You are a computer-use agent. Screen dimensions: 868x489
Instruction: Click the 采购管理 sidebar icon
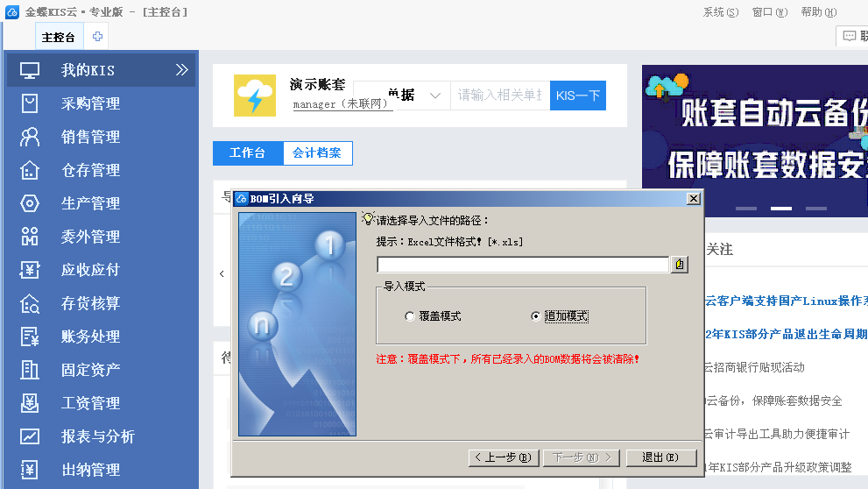30,103
